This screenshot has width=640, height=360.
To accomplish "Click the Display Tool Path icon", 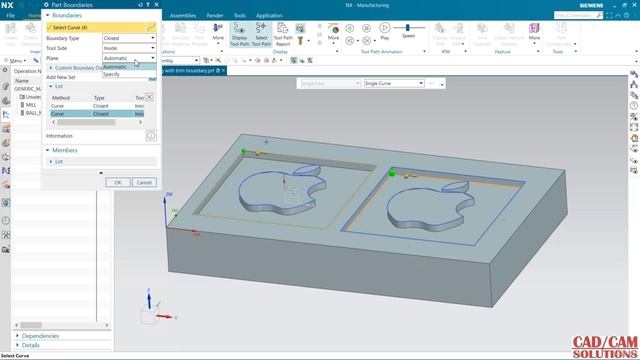I will pos(239,34).
